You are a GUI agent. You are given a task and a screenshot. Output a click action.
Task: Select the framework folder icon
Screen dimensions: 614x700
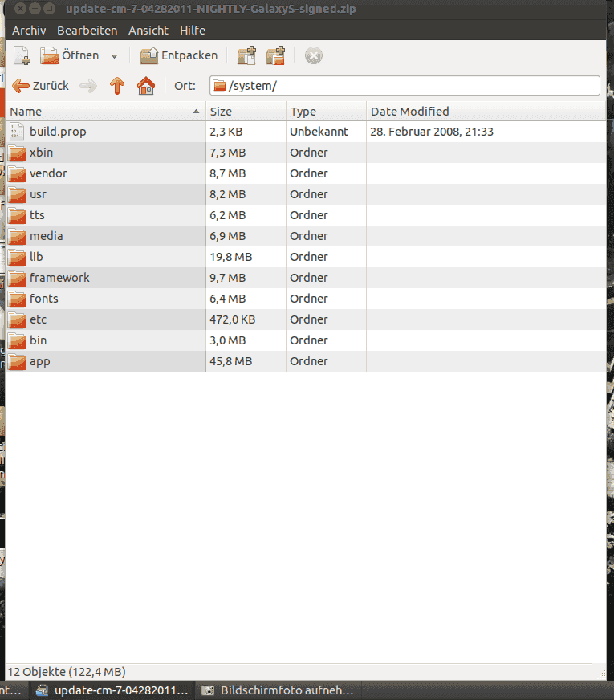(17, 278)
